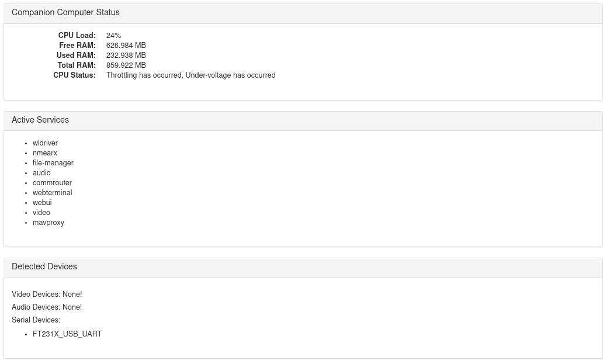The image size is (610, 364).
Task: Click the CPU Status throttling message
Action: 190,75
